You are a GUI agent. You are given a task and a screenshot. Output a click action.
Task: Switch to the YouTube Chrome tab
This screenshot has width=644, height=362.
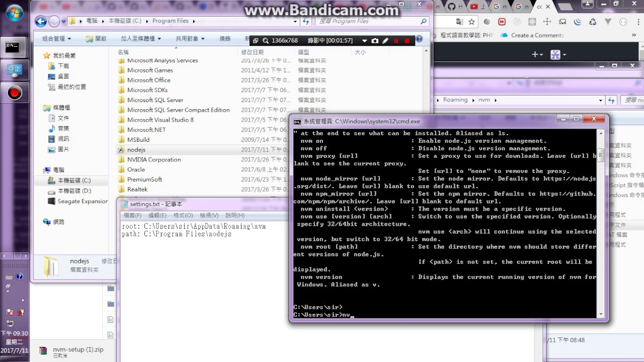pos(478,7)
